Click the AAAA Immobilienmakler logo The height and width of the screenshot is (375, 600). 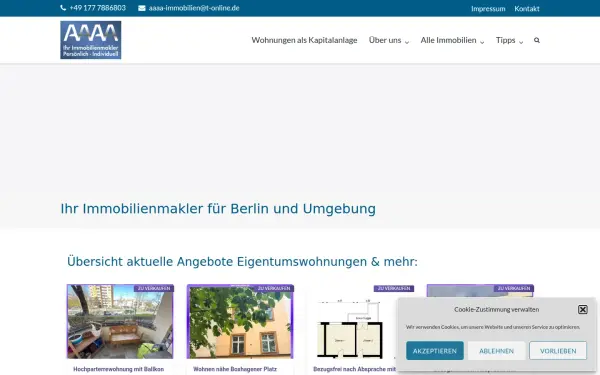pos(91,40)
